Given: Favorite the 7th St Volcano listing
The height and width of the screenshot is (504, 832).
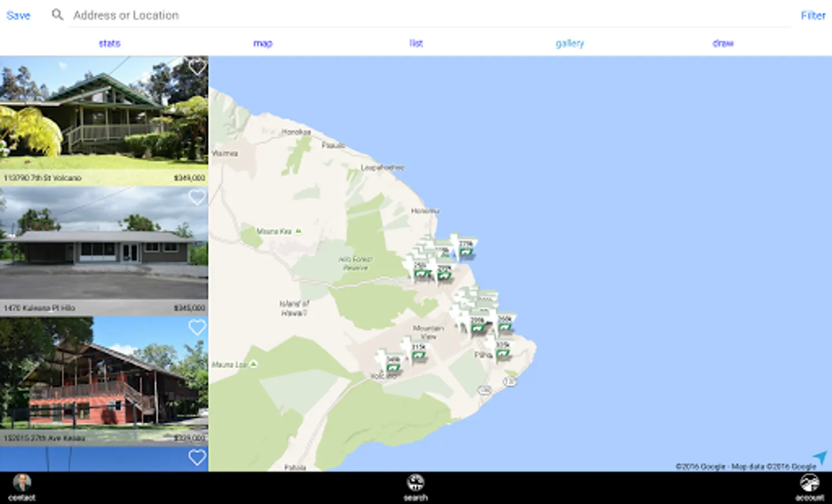Looking at the screenshot, I should (x=197, y=67).
